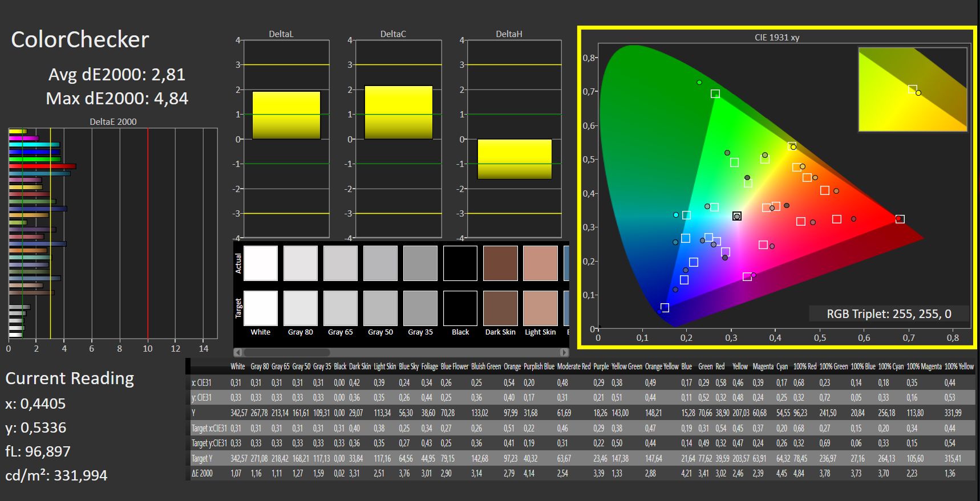Choose the Target Gray 50 swatch
The height and width of the screenshot is (501, 980).
coord(380,308)
